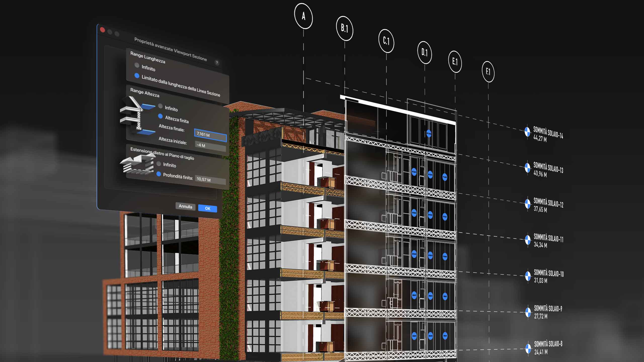644x362 pixels.
Task: Click Annulla to cancel the dialog
Action: (185, 207)
